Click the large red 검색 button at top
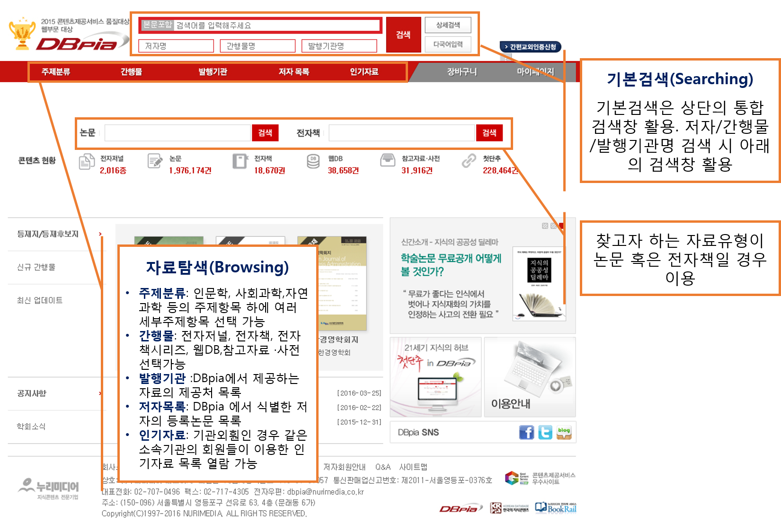The height and width of the screenshot is (532, 781). pyautogui.click(x=403, y=35)
